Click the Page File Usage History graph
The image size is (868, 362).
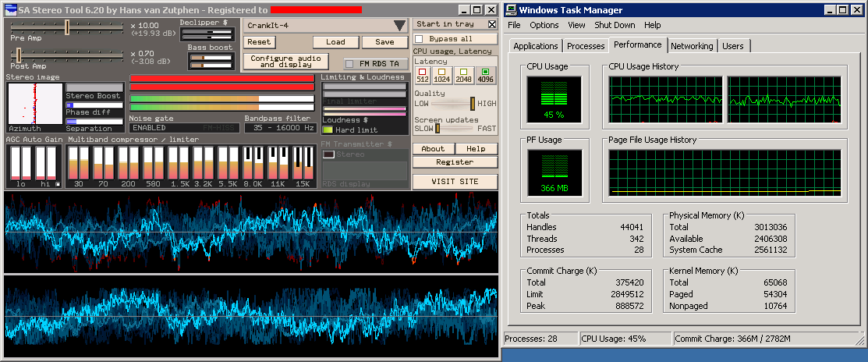(725, 172)
